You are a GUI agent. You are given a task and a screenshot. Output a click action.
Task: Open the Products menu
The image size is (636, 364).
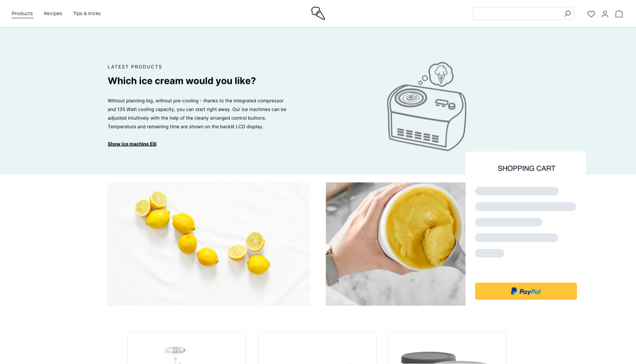click(22, 14)
